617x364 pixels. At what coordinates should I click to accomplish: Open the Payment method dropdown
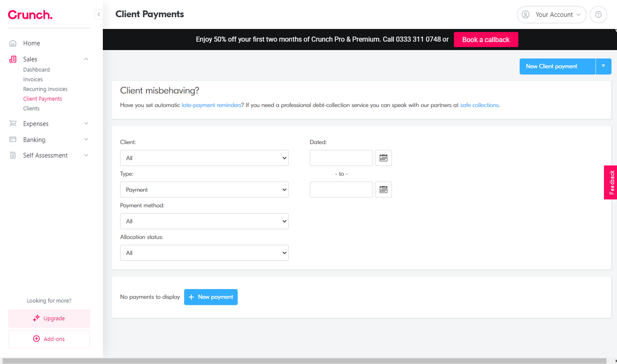click(x=204, y=221)
